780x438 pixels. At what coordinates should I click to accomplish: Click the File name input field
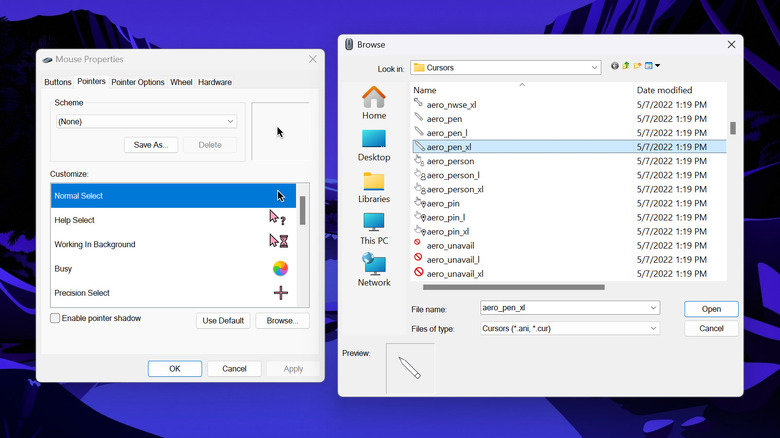[563, 308]
